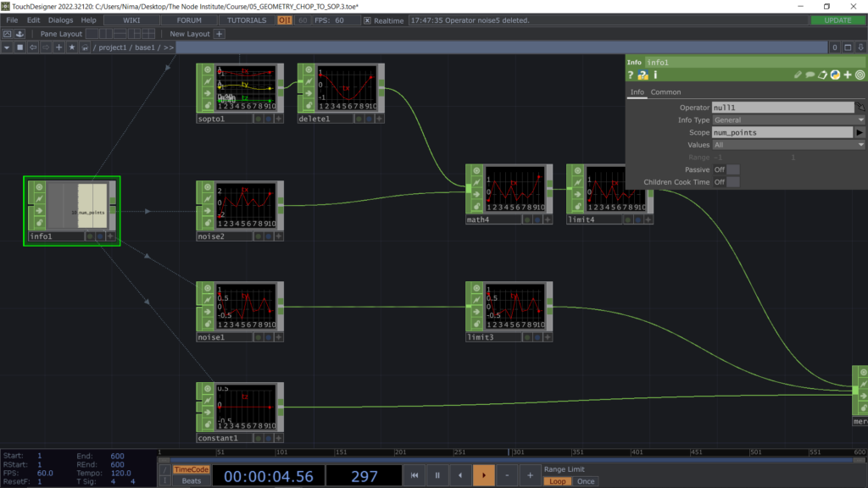Play timeline in reverse
Viewport: 868px width, 488px height.
click(x=460, y=475)
